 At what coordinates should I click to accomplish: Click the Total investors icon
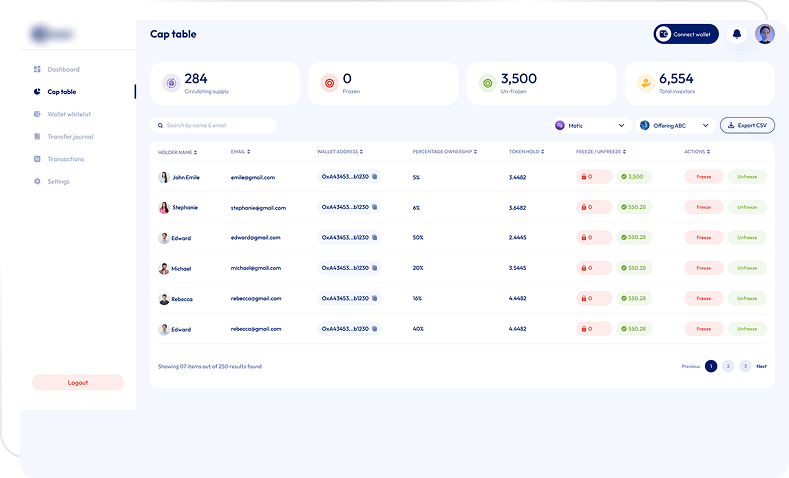coord(644,84)
